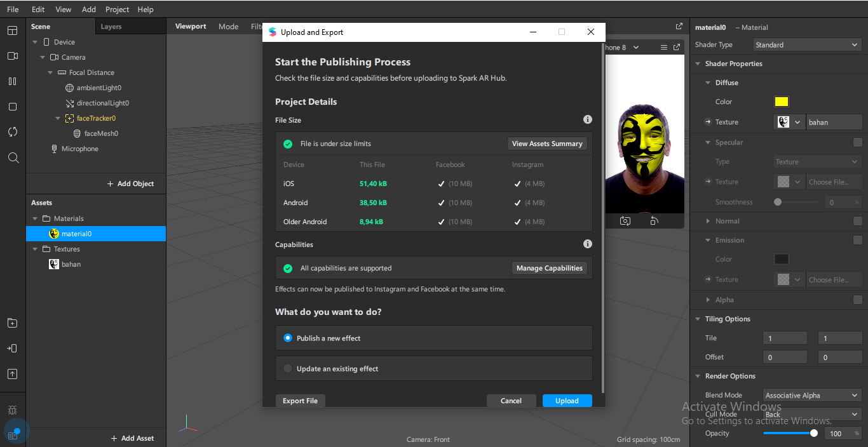Viewport: 868px width, 447px height.
Task: Click the yellow Diffuse color swatch
Action: pos(781,102)
